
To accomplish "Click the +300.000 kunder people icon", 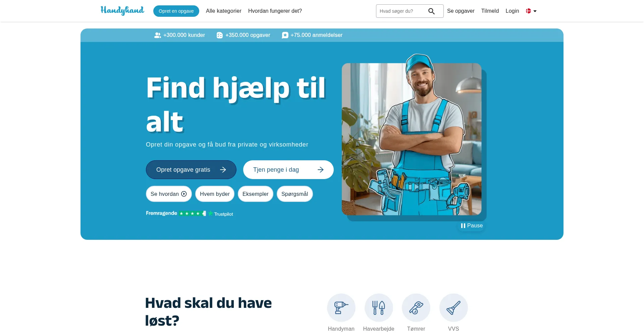I will (157, 35).
